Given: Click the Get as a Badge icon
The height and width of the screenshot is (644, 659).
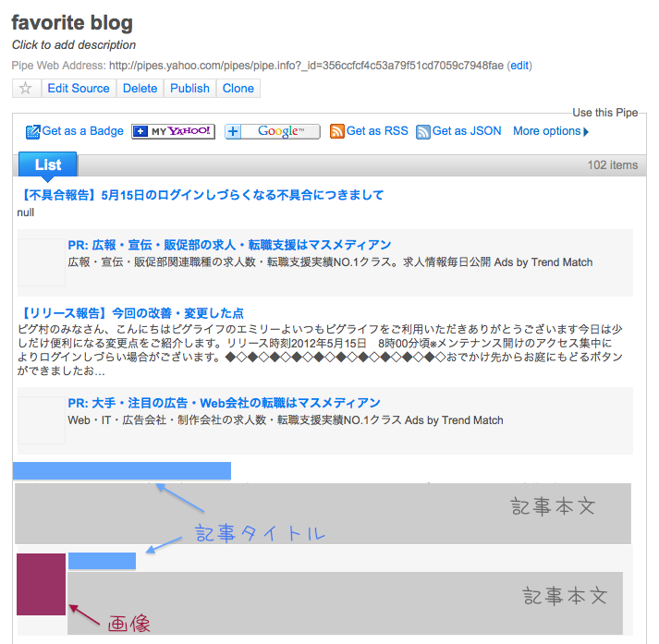Looking at the screenshot, I should click(33, 131).
